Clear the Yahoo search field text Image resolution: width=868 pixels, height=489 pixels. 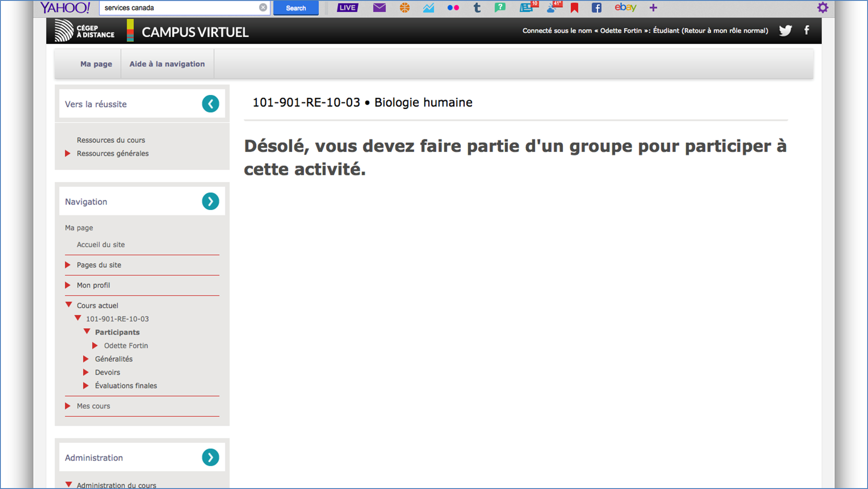(263, 7)
